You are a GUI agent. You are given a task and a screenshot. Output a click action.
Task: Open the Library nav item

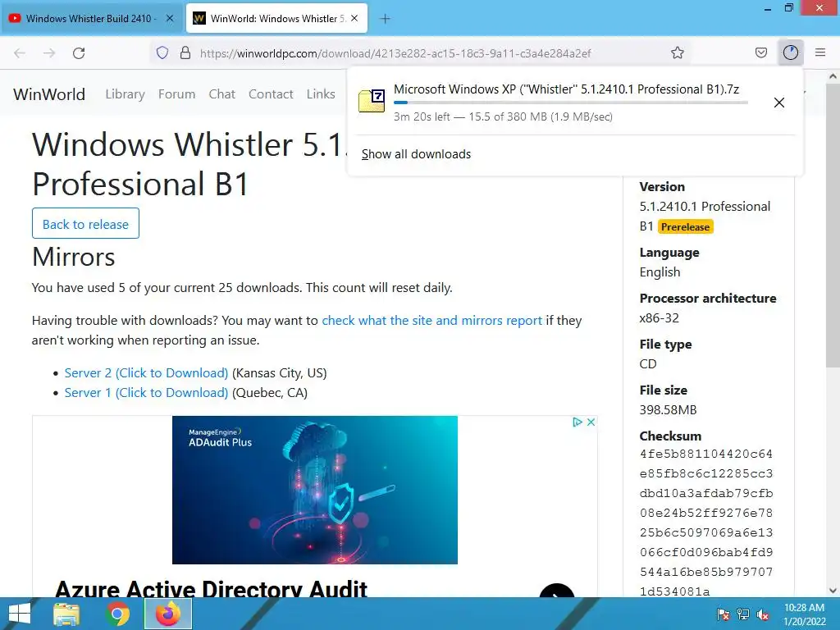coord(125,94)
